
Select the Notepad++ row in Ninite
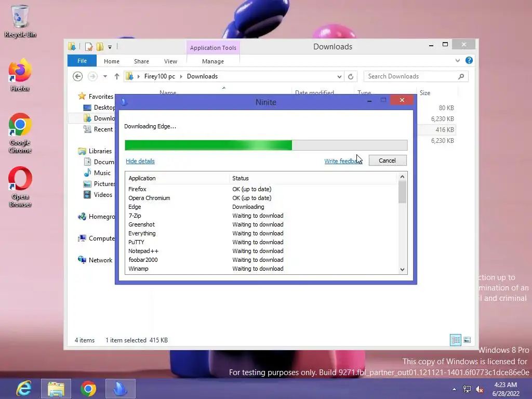pyautogui.click(x=261, y=251)
